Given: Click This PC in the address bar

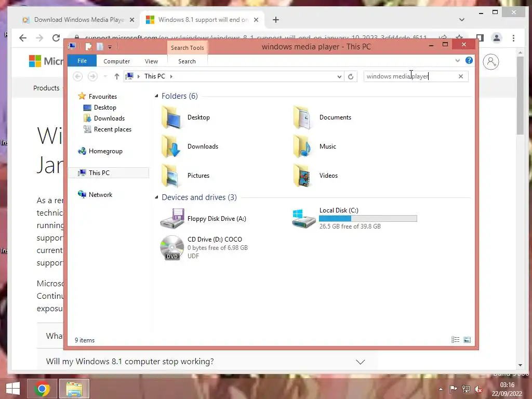Looking at the screenshot, I should [x=155, y=76].
